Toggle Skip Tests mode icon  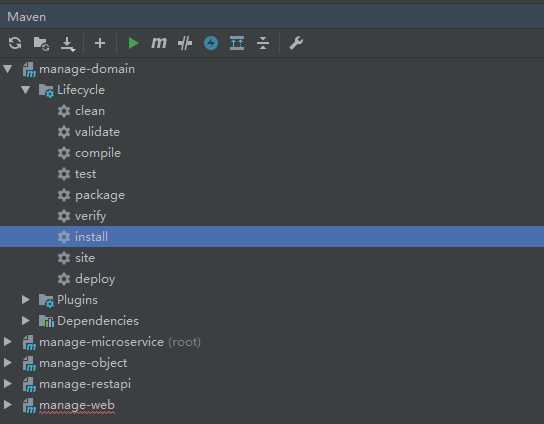tap(185, 43)
